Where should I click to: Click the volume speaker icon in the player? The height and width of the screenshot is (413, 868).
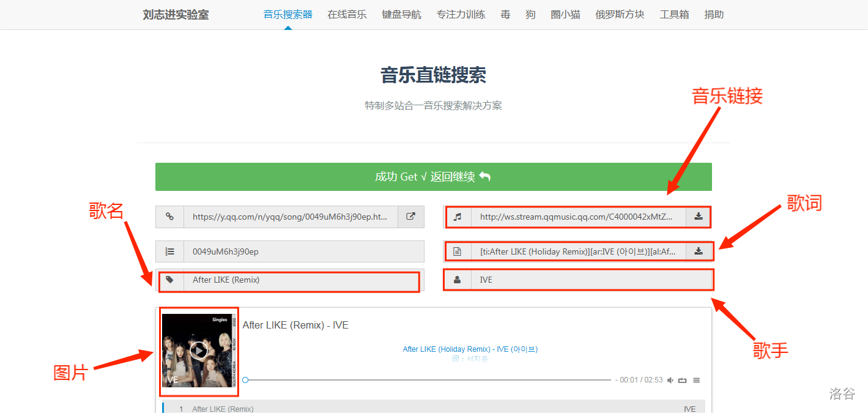point(670,381)
